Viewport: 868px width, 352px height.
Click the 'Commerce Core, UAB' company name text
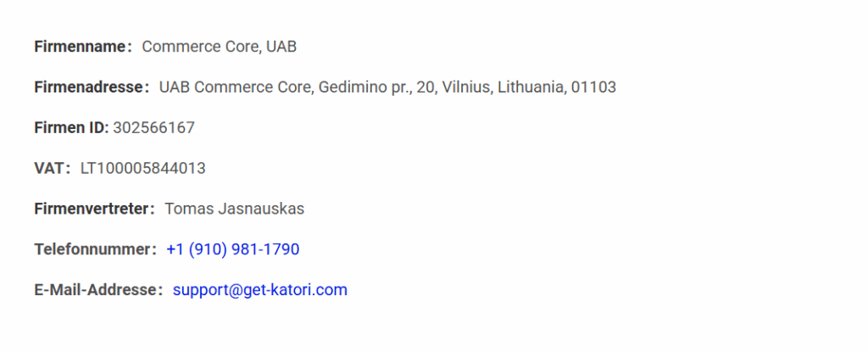[x=219, y=47]
